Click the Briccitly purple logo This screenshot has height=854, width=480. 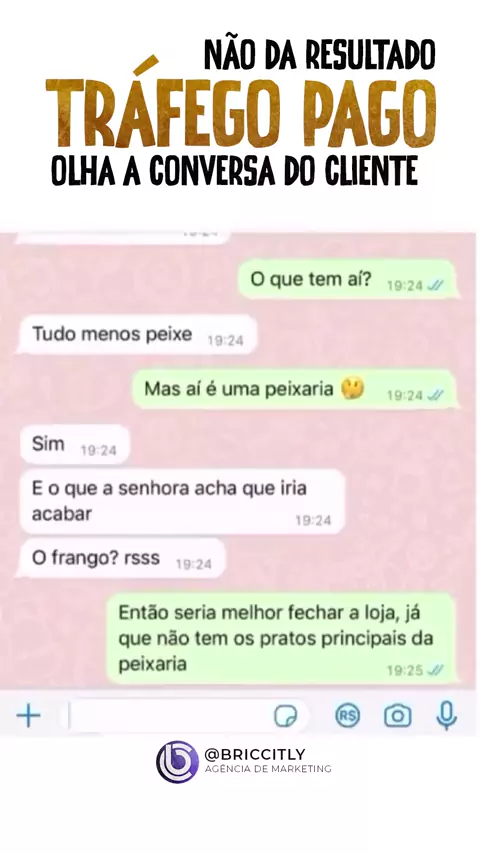click(177, 761)
